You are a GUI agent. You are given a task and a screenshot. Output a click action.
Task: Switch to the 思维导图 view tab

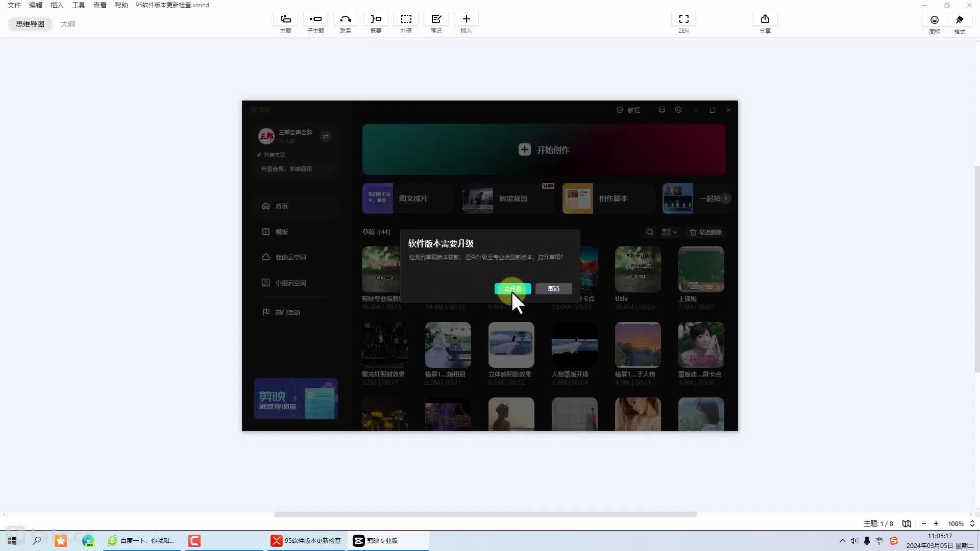[30, 24]
